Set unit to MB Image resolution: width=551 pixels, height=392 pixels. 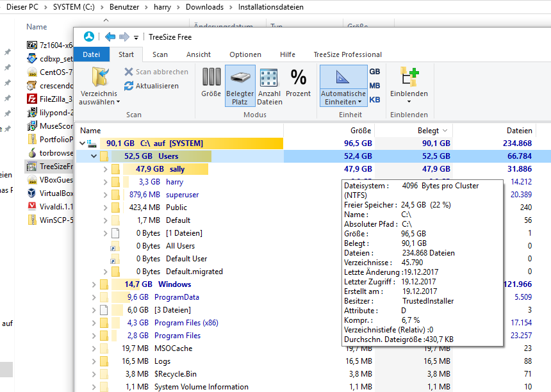pyautogui.click(x=375, y=85)
